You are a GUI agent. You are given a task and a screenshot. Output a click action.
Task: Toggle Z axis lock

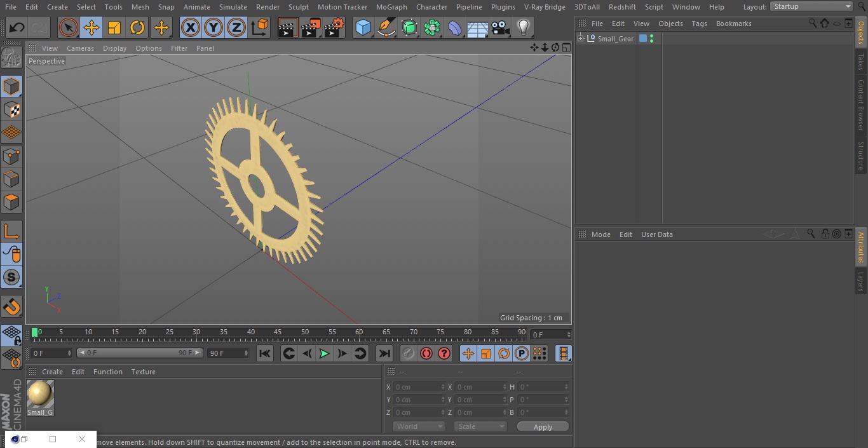[236, 28]
